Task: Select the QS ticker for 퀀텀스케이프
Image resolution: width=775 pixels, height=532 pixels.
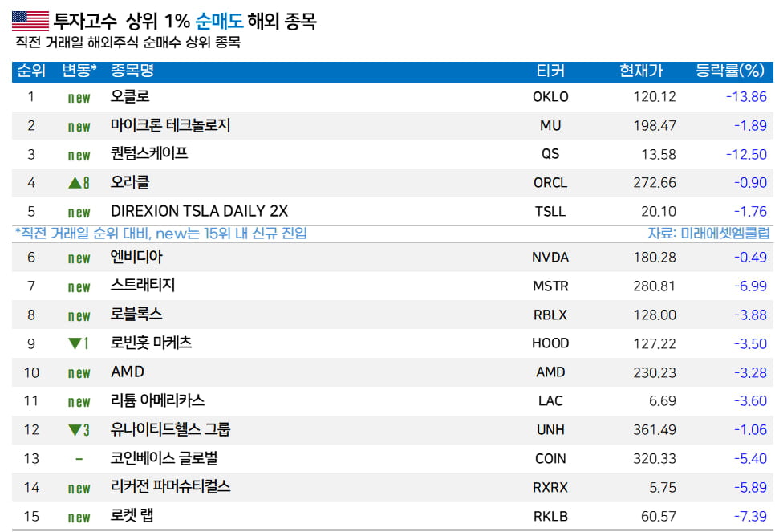Action: (x=550, y=154)
